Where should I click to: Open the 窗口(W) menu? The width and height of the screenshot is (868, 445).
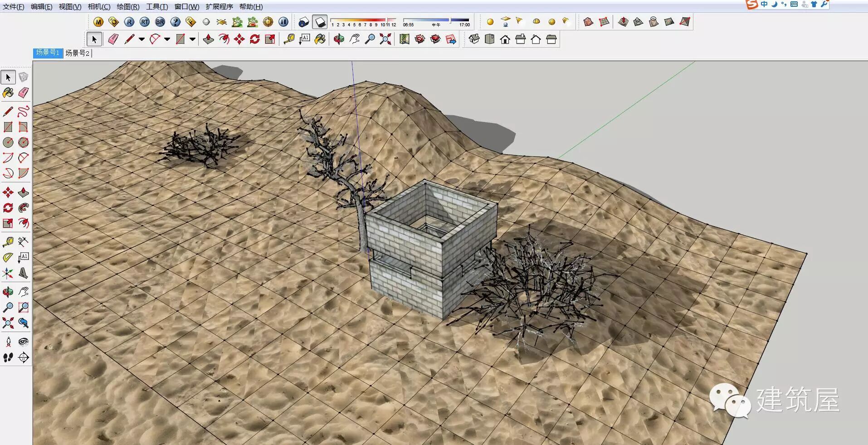[187, 7]
